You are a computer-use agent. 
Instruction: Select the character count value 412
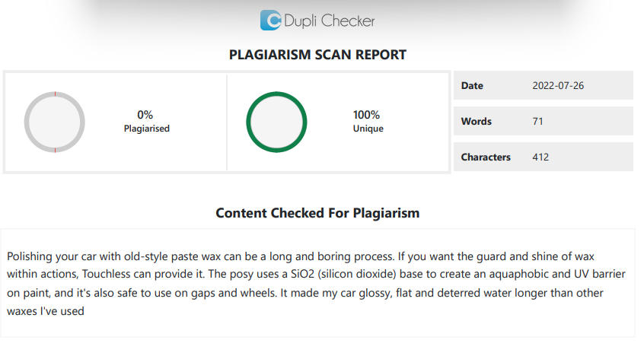540,157
